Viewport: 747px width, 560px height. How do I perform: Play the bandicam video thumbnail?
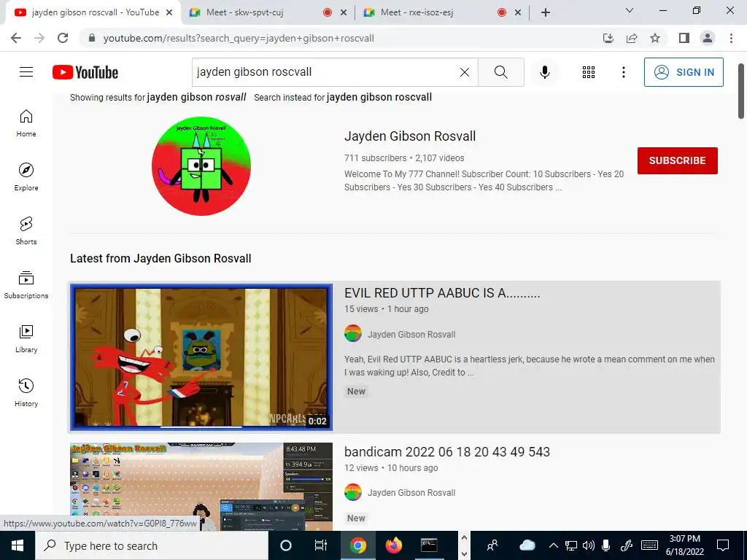coord(201,486)
